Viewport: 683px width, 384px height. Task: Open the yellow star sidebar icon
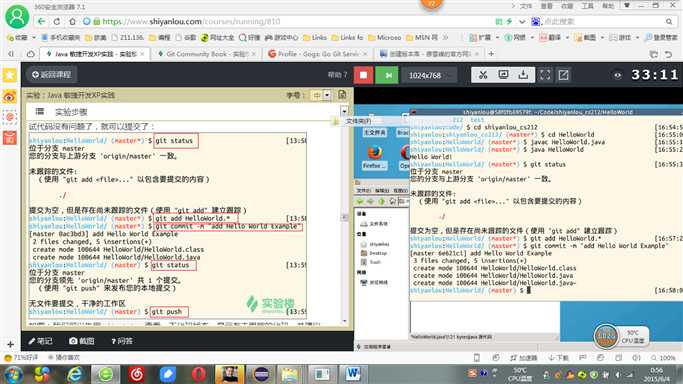point(10,75)
